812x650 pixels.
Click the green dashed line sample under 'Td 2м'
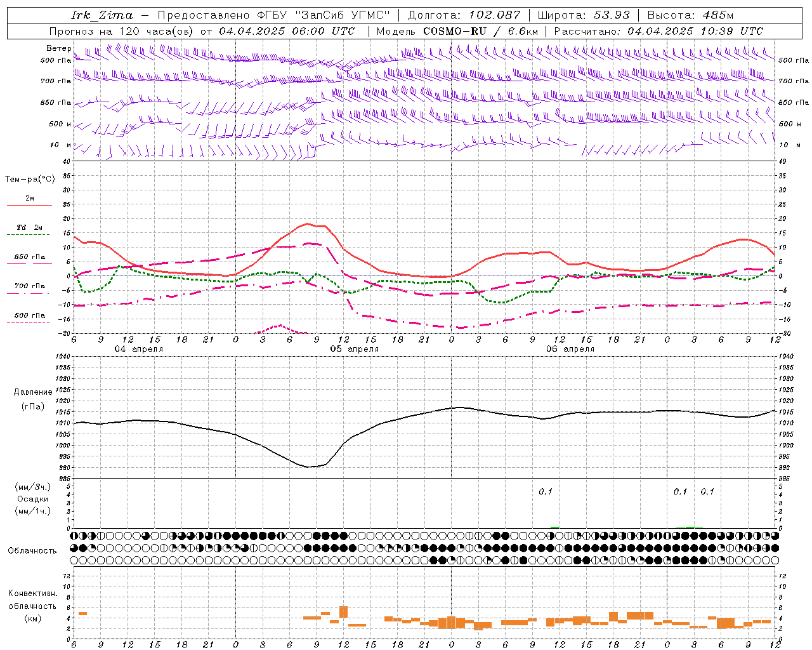(x=29, y=235)
